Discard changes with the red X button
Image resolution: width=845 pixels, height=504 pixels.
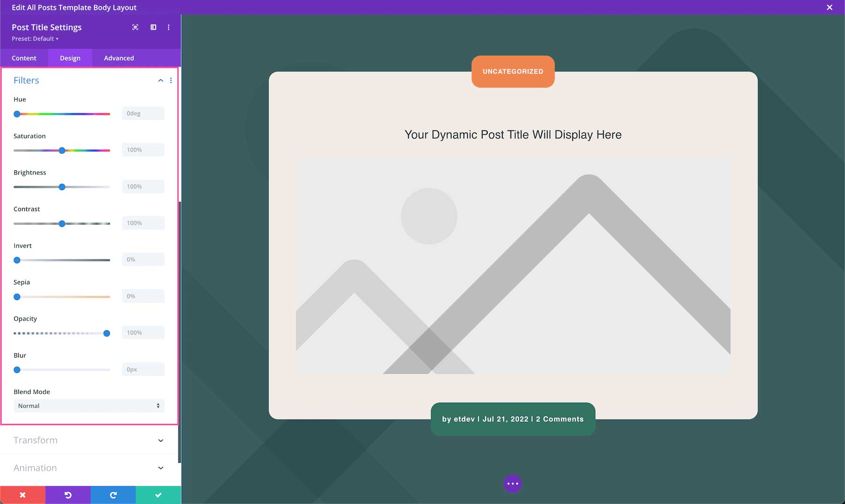pos(23,495)
